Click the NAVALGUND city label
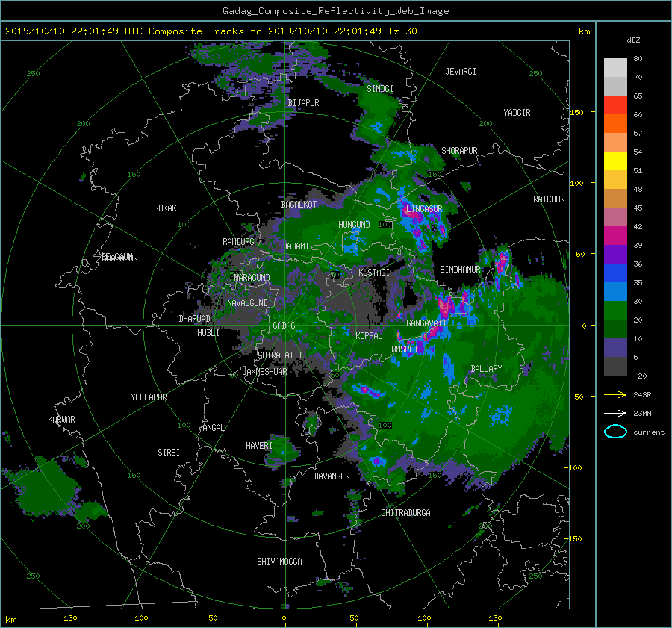Viewport: 672px width, 628px height. pyautogui.click(x=247, y=303)
